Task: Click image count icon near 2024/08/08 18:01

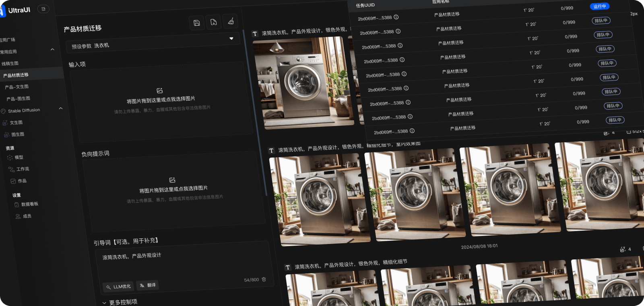Action: pos(623,250)
